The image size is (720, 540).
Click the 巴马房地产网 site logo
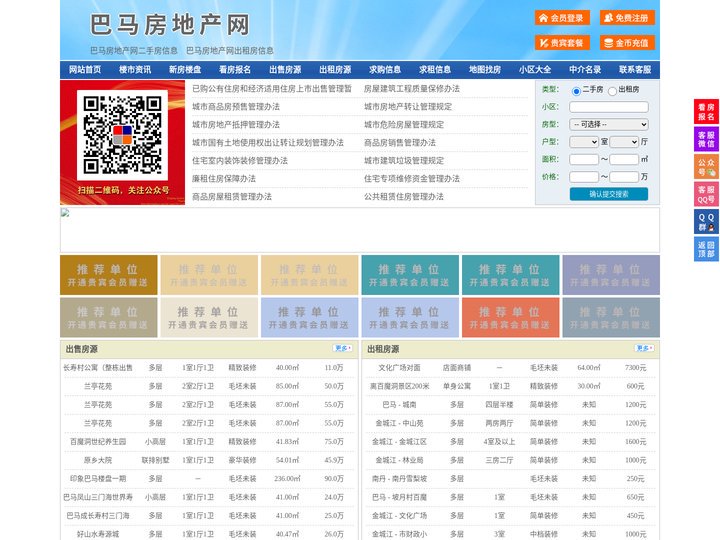pos(169,25)
